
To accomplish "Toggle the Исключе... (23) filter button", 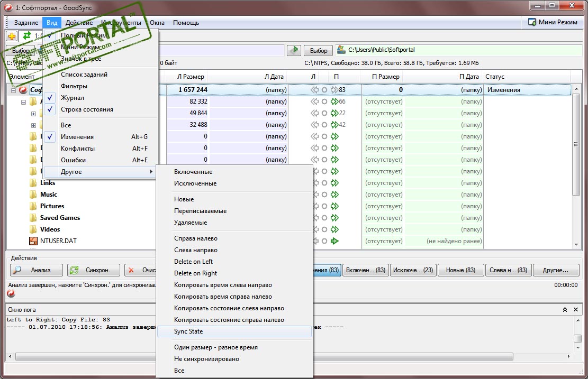I will coord(413,270).
